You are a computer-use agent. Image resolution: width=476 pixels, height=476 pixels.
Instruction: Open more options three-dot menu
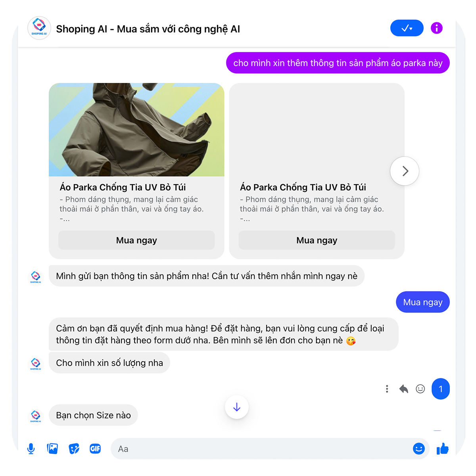pos(387,389)
